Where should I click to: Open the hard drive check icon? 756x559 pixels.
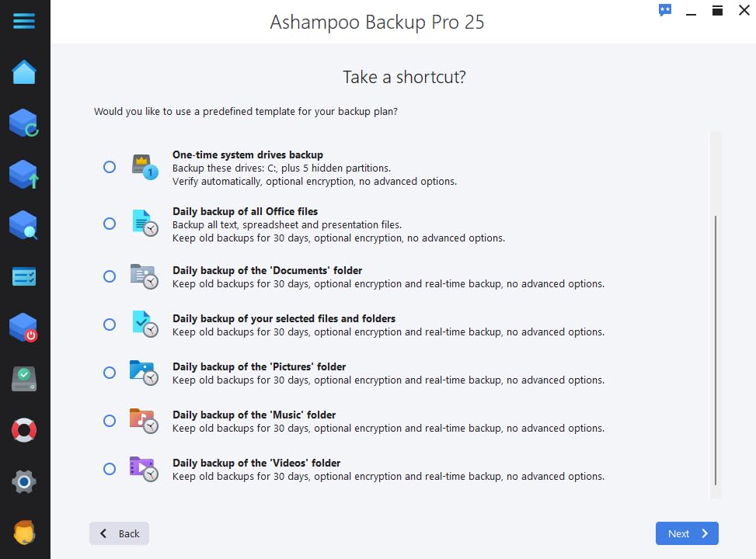pyautogui.click(x=24, y=379)
